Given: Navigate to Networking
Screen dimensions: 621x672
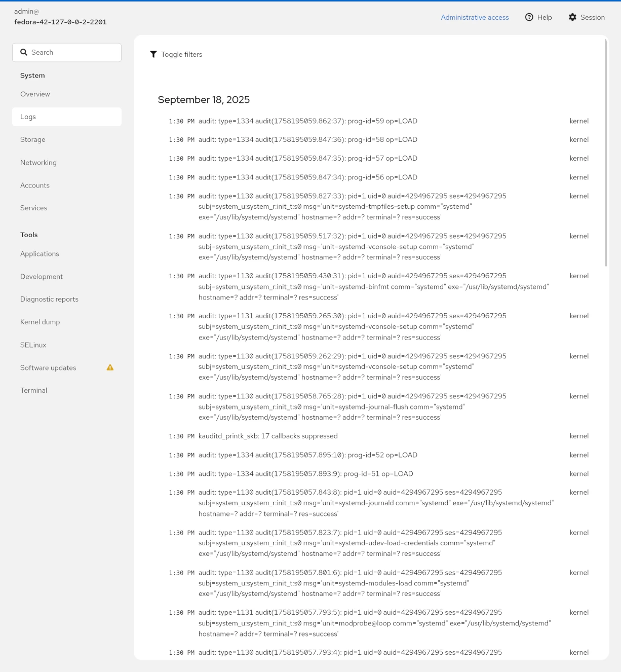Looking at the screenshot, I should tap(38, 162).
